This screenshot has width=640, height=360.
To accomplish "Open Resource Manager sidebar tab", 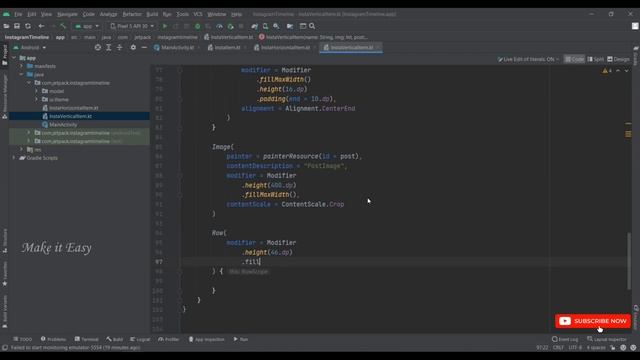I will point(5,97).
